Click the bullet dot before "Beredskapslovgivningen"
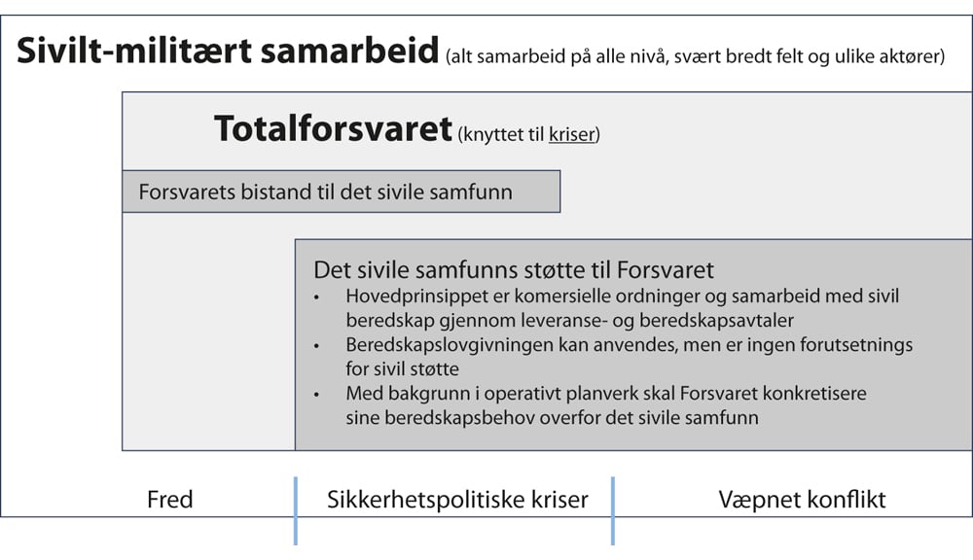Viewport: 973px width, 560px height. pyautogui.click(x=317, y=345)
